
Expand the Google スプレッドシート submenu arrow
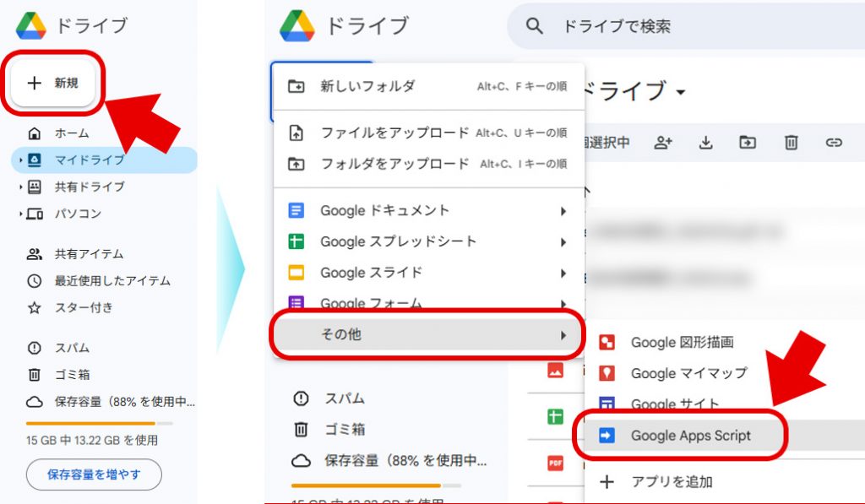(x=563, y=242)
